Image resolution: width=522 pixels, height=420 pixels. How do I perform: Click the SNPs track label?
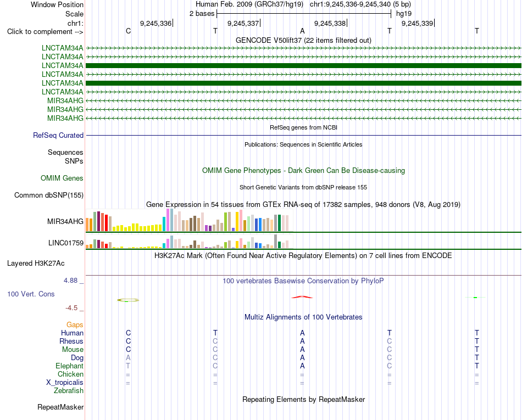(74, 161)
